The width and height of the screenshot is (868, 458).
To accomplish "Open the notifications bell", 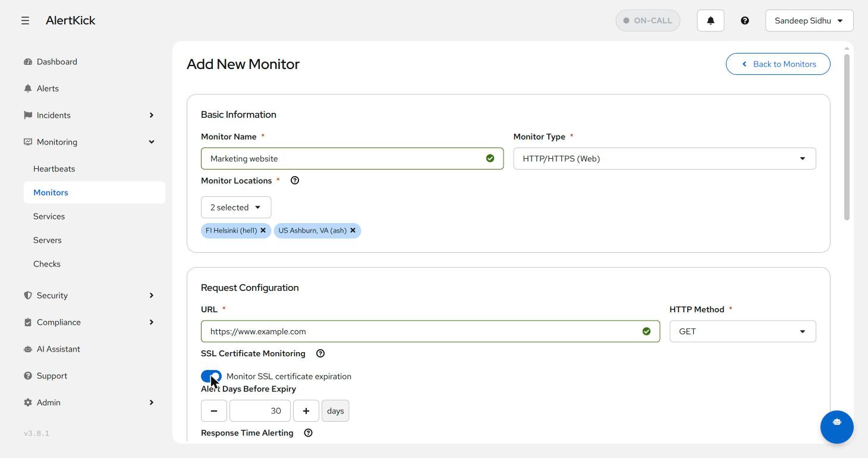I will coord(710,20).
